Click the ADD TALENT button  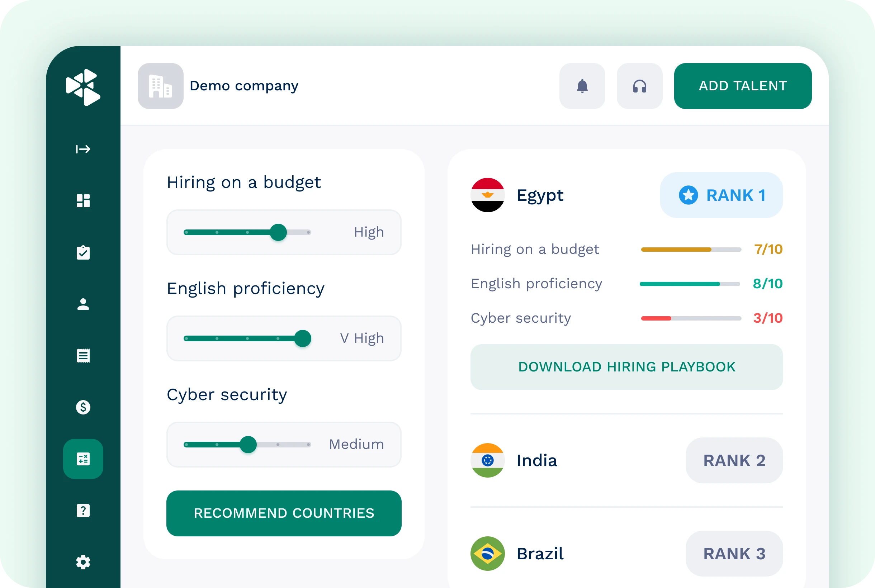(742, 86)
